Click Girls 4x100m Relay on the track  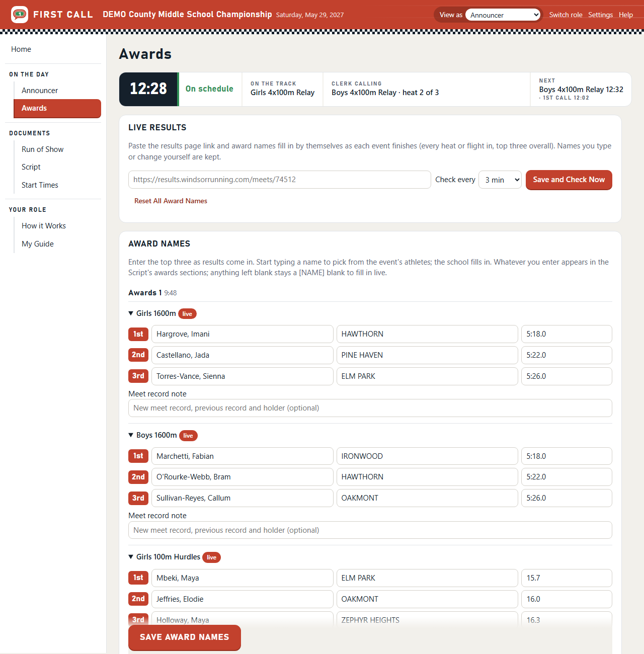[x=282, y=93]
